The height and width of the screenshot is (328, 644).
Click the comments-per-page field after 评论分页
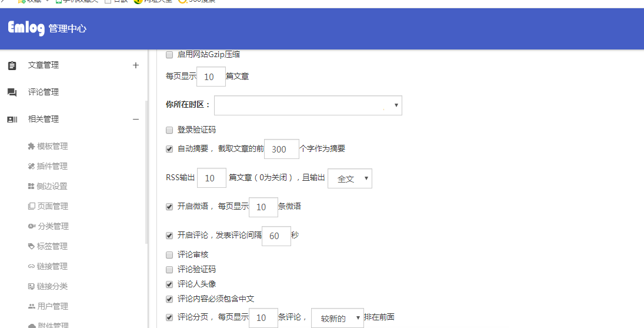(x=263, y=318)
